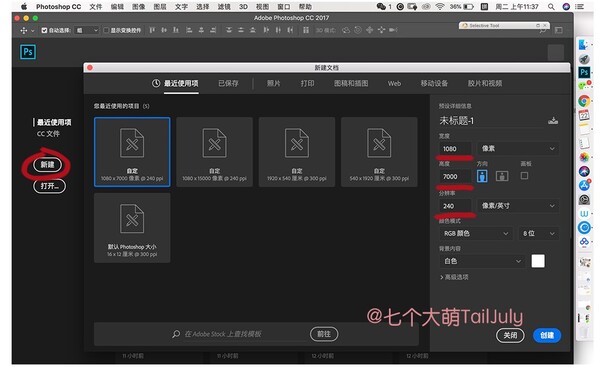Image resolution: width=600 pixels, height=372 pixels.
Task: Switch to the 照片 tab
Action: [x=273, y=83]
